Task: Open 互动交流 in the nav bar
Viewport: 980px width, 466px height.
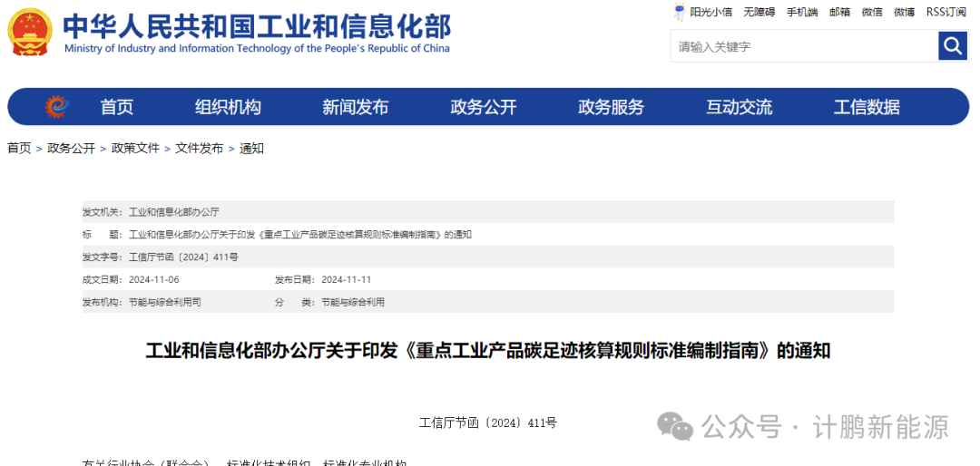Action: 739,107
